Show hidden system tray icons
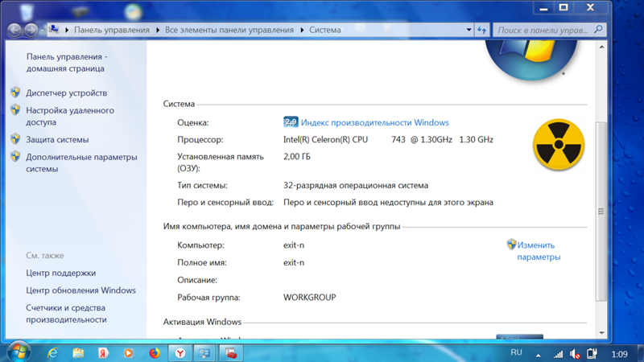The height and width of the screenshot is (362, 644). click(x=539, y=353)
